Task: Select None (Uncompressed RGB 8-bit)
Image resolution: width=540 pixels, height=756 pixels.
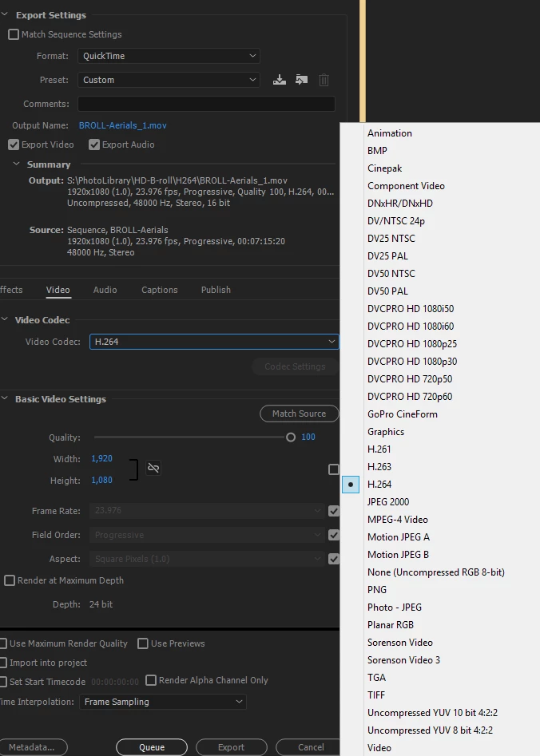Action: click(436, 572)
